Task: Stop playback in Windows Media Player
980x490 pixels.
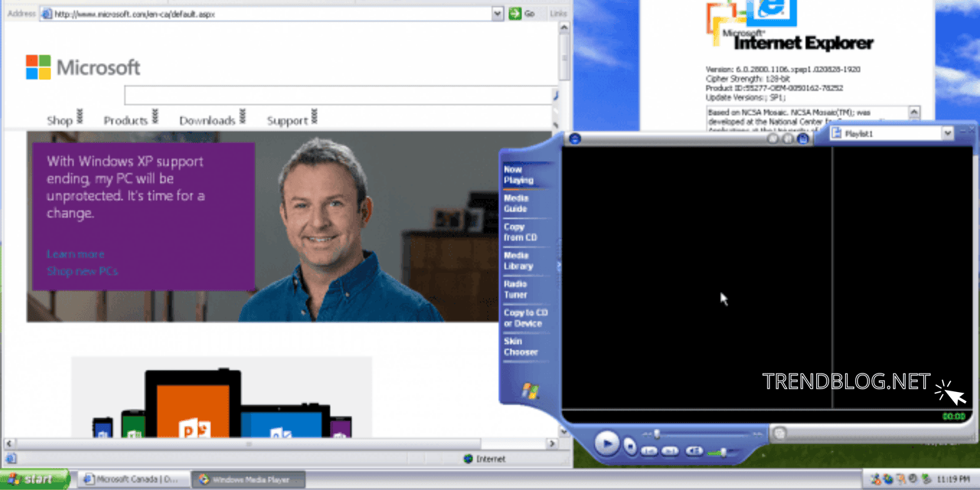Action: pyautogui.click(x=630, y=447)
